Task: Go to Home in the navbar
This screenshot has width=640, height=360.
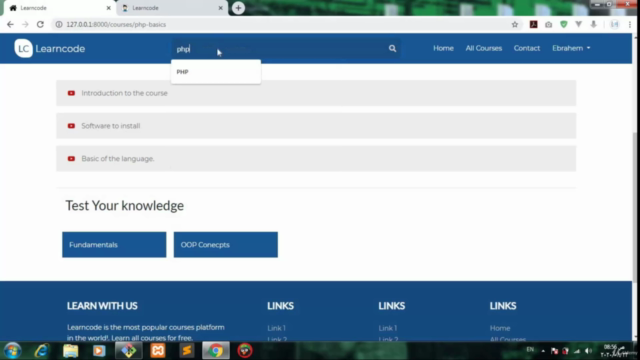Action: coord(443,48)
